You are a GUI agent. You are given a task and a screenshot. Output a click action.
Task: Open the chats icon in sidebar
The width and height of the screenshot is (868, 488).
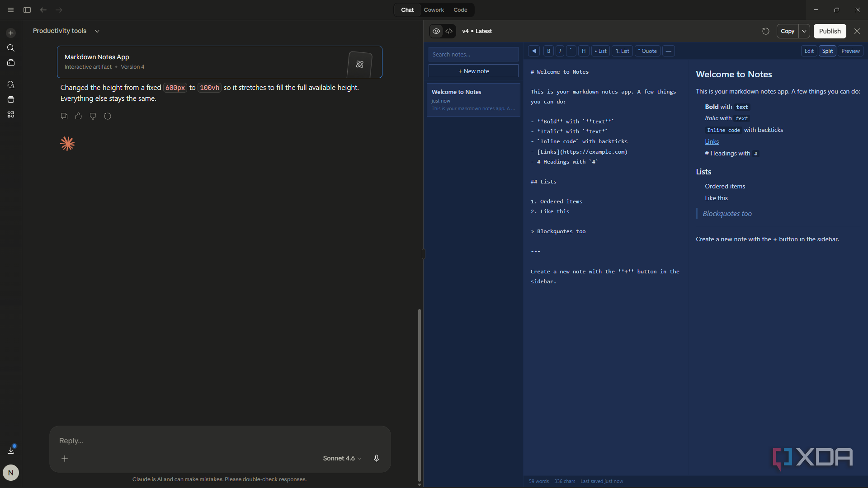tap(11, 84)
